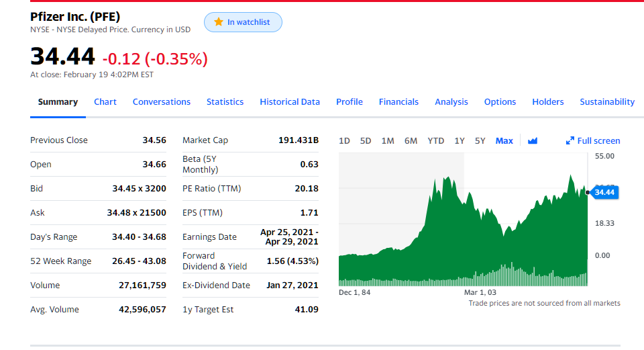Go to the Holders tab
The width and height of the screenshot is (644, 350).
548,101
